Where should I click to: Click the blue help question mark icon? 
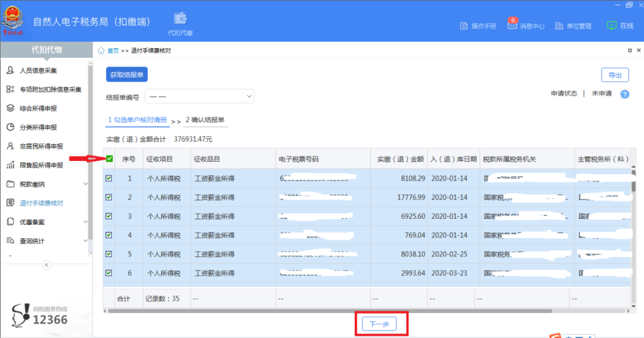click(625, 94)
